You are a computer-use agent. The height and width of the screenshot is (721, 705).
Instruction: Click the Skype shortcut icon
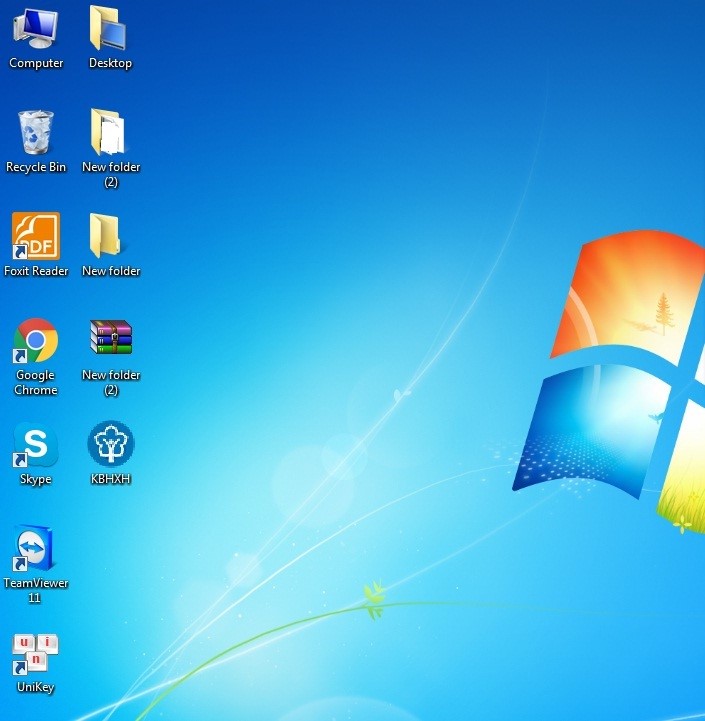[x=36, y=445]
